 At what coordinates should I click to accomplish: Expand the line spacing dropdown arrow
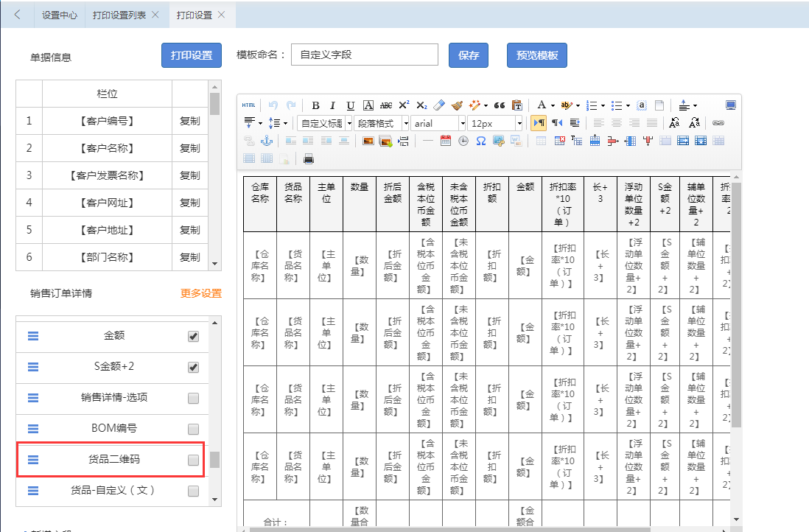(285, 123)
